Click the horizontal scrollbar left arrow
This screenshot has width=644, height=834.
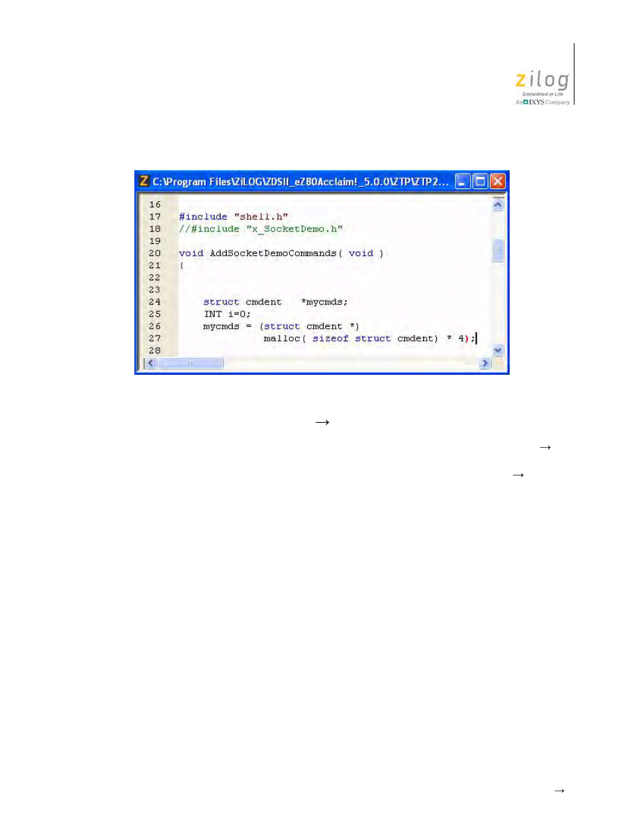151,363
